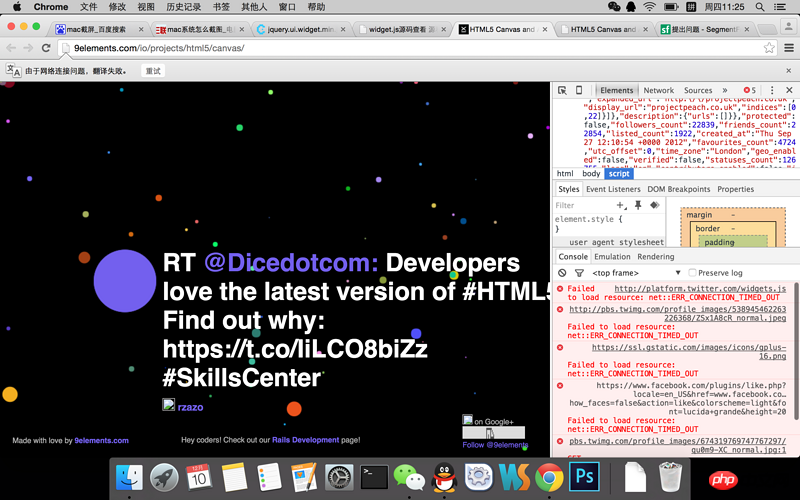Switch to the jquery.ui.widget.min tab
The width and height of the screenshot is (800, 500).
(301, 29)
